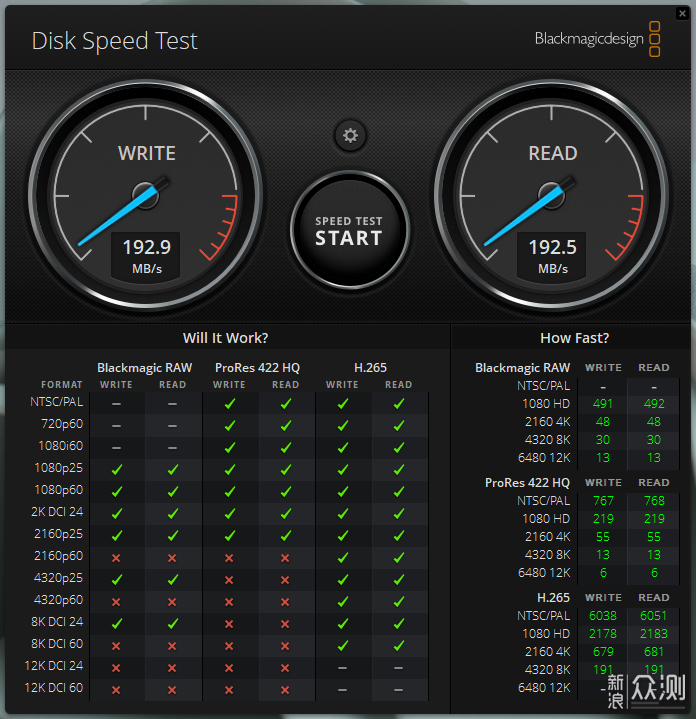Click Blackmagic RAW read cross for 4320p60
Image resolution: width=696 pixels, height=719 pixels.
pyautogui.click(x=172, y=602)
